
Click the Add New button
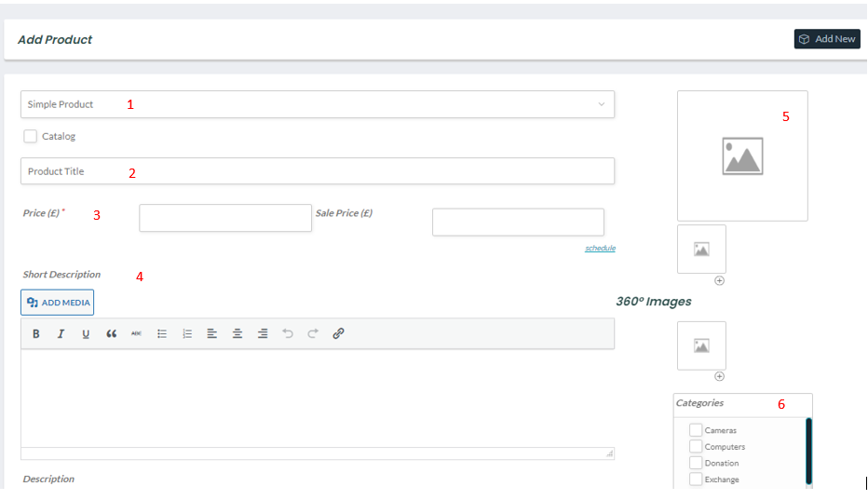point(827,39)
